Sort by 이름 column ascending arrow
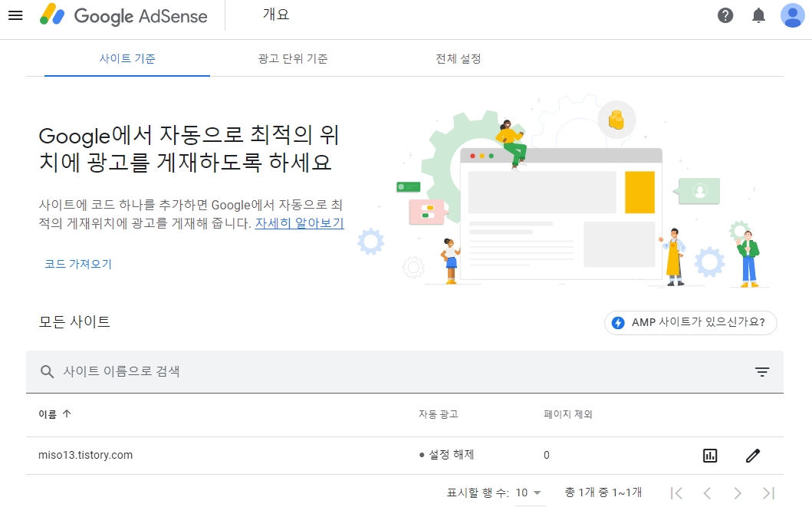Viewport: 812px width, 527px height. [x=67, y=413]
